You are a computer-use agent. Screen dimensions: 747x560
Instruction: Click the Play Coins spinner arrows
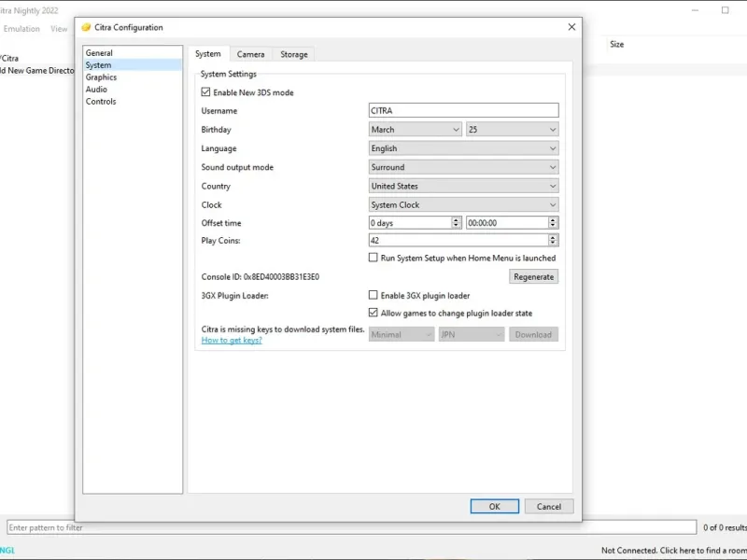pyautogui.click(x=553, y=241)
